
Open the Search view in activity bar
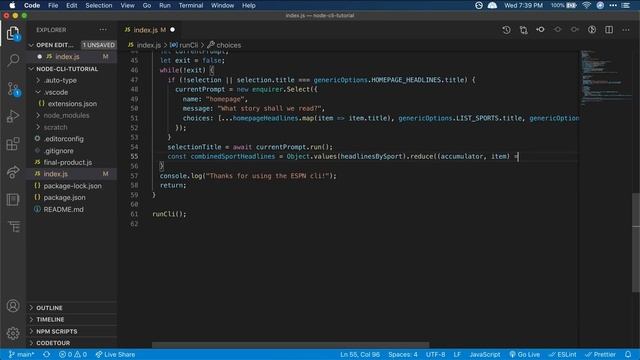click(x=13, y=60)
